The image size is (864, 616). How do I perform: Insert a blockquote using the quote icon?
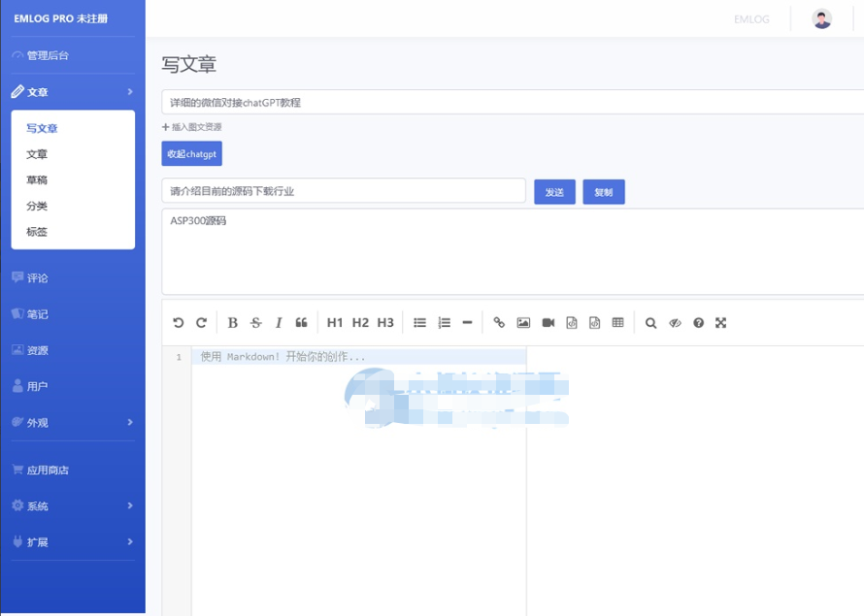tap(302, 322)
